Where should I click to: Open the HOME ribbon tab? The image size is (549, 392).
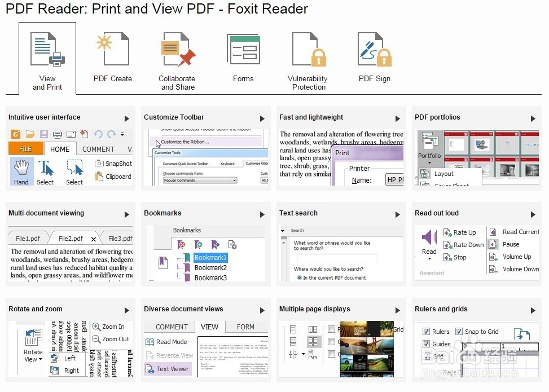pos(60,149)
